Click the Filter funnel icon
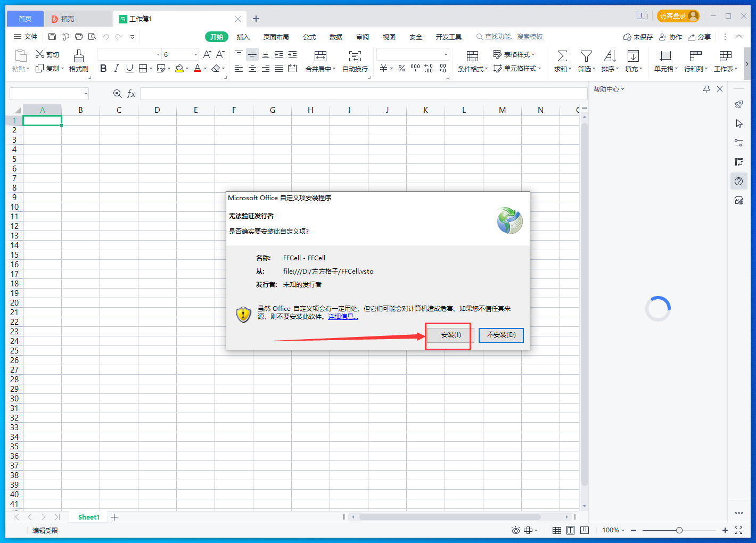 [586, 56]
